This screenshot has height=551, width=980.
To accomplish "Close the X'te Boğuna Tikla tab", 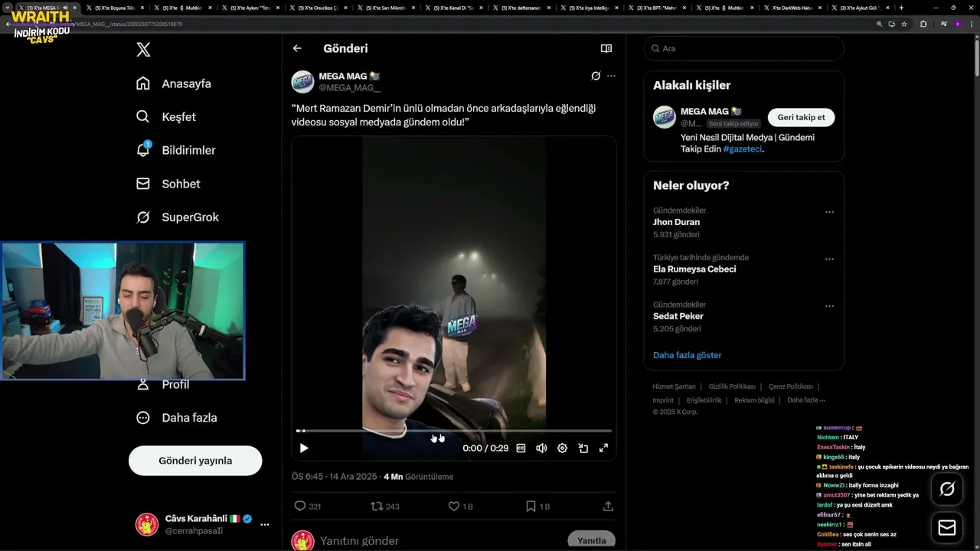I will pyautogui.click(x=143, y=8).
